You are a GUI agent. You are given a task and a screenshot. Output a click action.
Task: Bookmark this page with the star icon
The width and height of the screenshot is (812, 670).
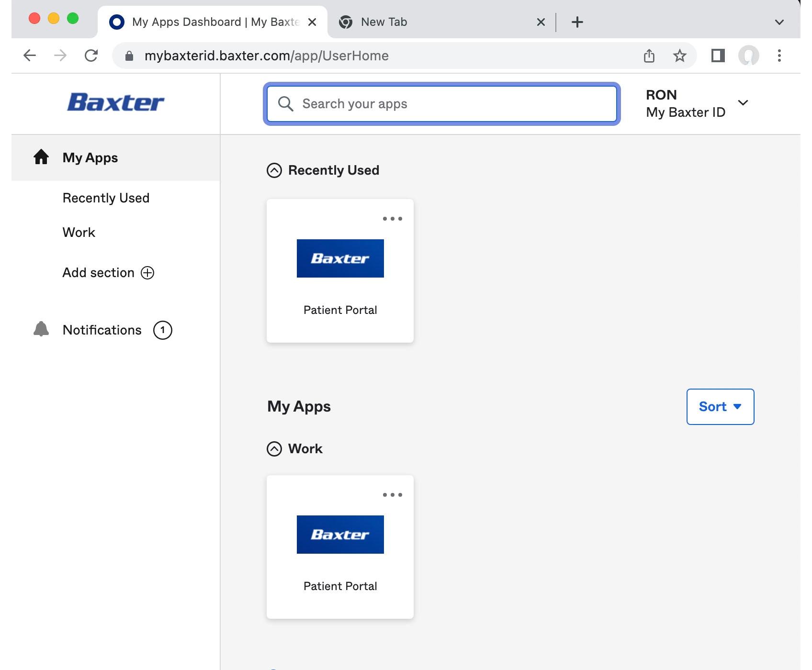click(679, 56)
